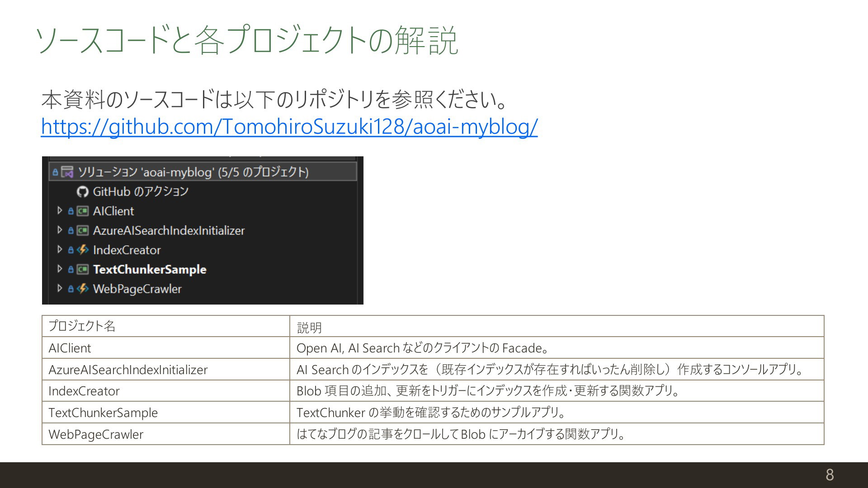Click the Azure Functions icon for WebPageCrawler
This screenshot has width=868, height=488.
82,288
